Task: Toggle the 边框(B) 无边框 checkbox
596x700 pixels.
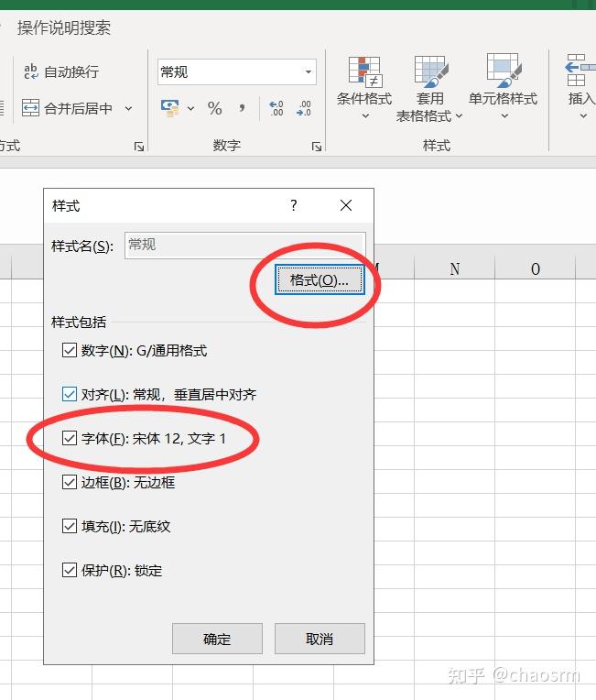Action: (70, 482)
